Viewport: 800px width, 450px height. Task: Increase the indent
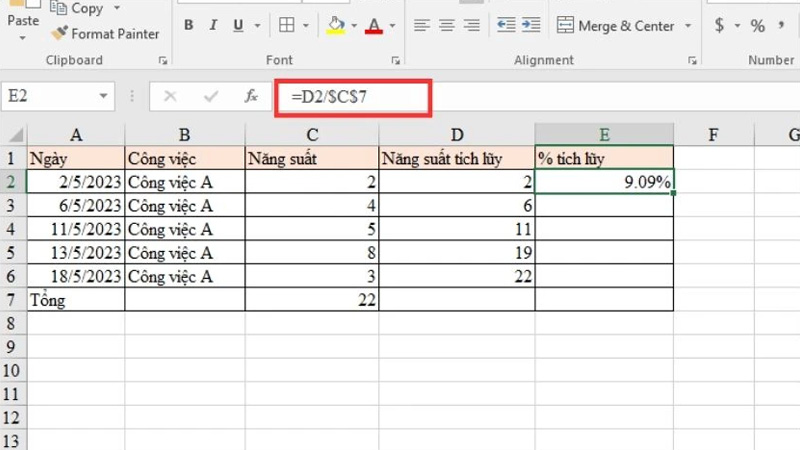click(x=531, y=25)
